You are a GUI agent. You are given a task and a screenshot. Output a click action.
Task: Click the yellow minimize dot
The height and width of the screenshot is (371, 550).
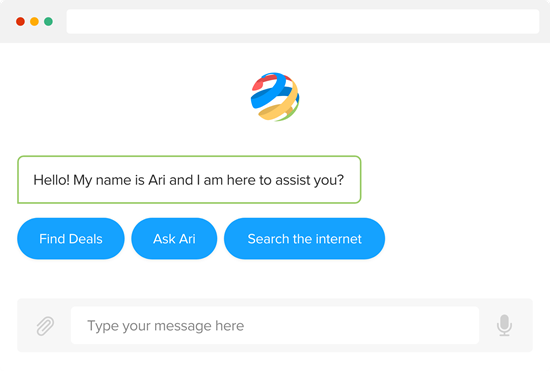(34, 21)
